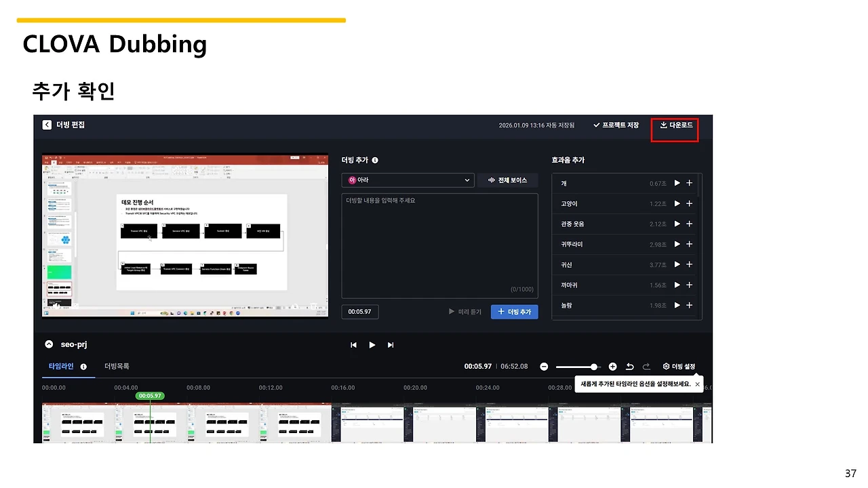
Task: Add the 고양이 sound effect
Action: click(689, 203)
